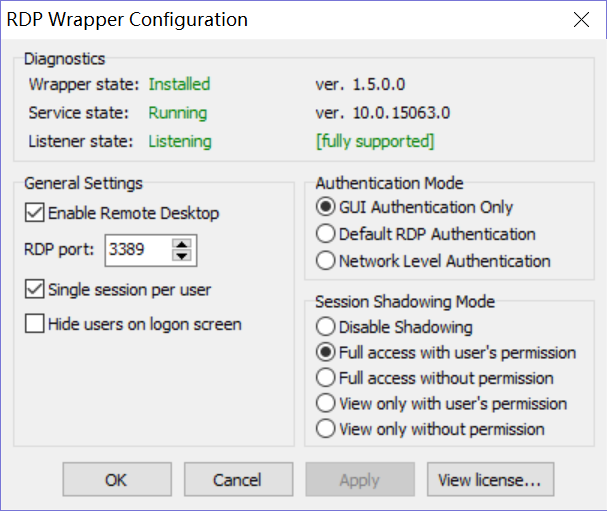This screenshot has height=511, width=607.
Task: Click the Installed wrapper state text
Action: coord(179,84)
